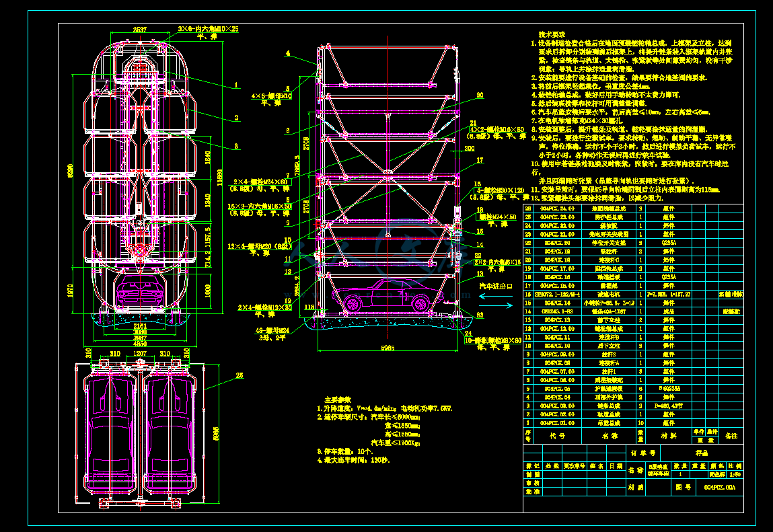
Task: Select the 2161 dimension below the side view
Action: (x=140, y=326)
